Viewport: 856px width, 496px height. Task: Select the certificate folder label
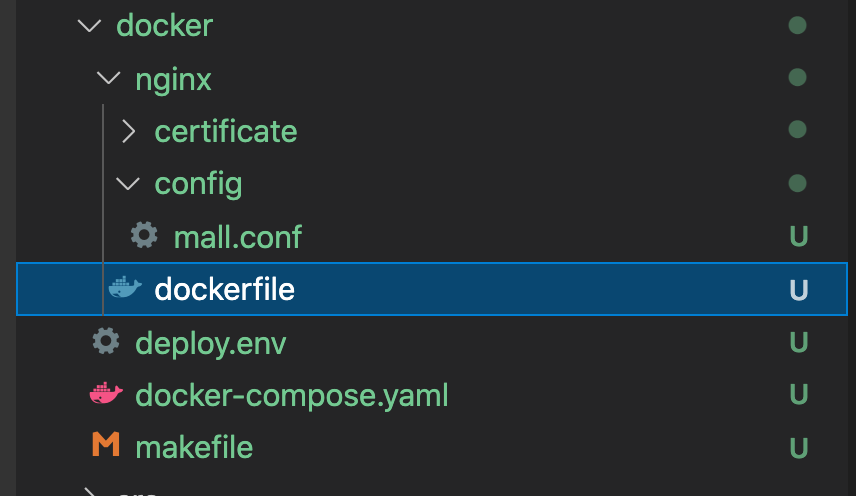point(225,131)
